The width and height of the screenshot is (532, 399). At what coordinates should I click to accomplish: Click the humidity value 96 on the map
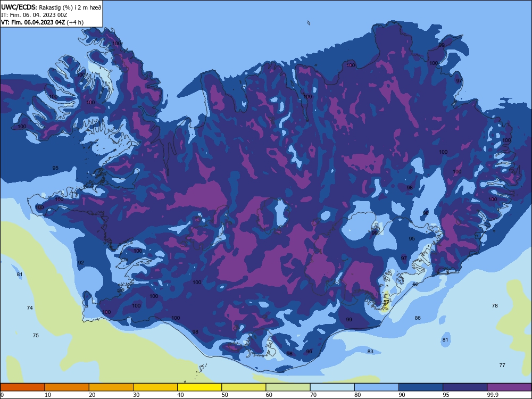[x=309, y=352]
